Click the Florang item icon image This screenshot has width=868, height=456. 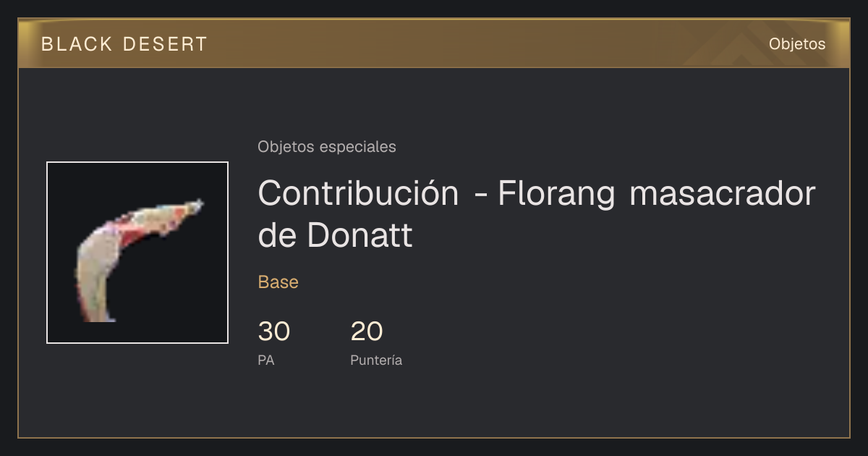[x=137, y=253]
